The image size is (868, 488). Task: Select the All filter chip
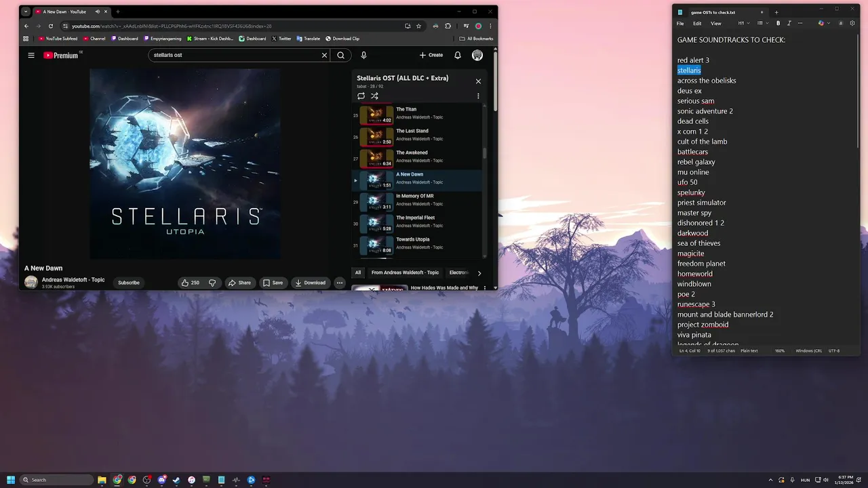pyautogui.click(x=358, y=272)
